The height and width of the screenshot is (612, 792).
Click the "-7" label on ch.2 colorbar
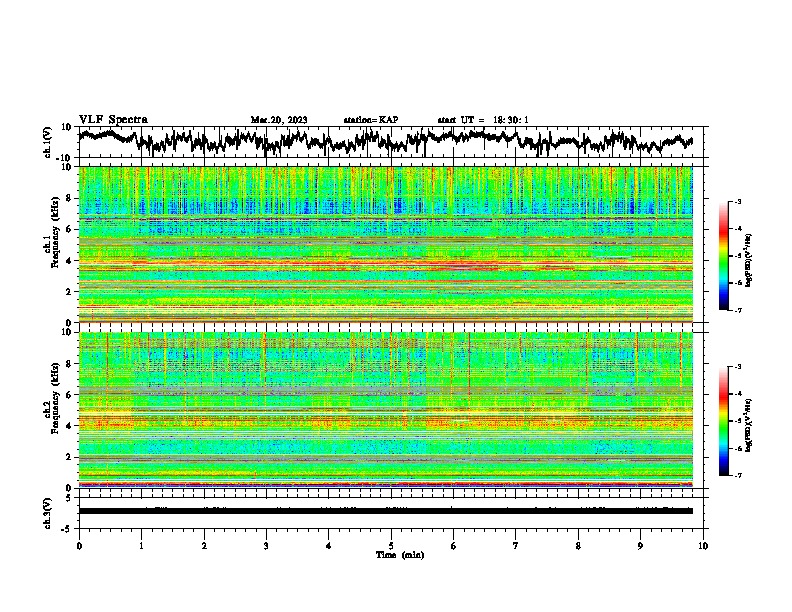738,475
